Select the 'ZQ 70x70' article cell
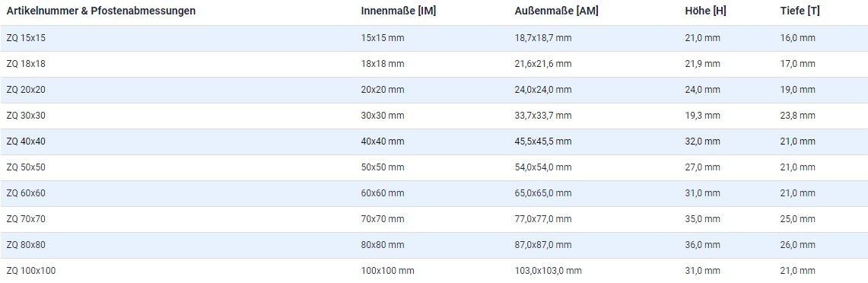Screen dimensions: 868x283 click(26, 219)
